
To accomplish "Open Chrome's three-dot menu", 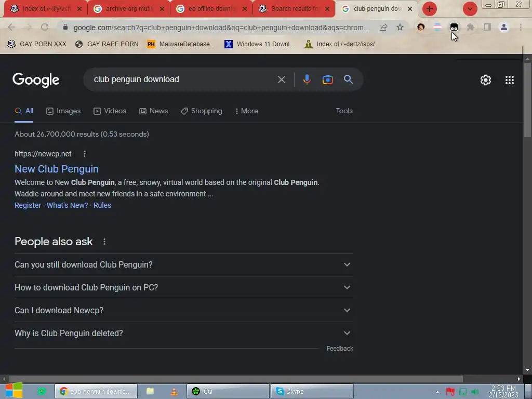I will [521, 27].
